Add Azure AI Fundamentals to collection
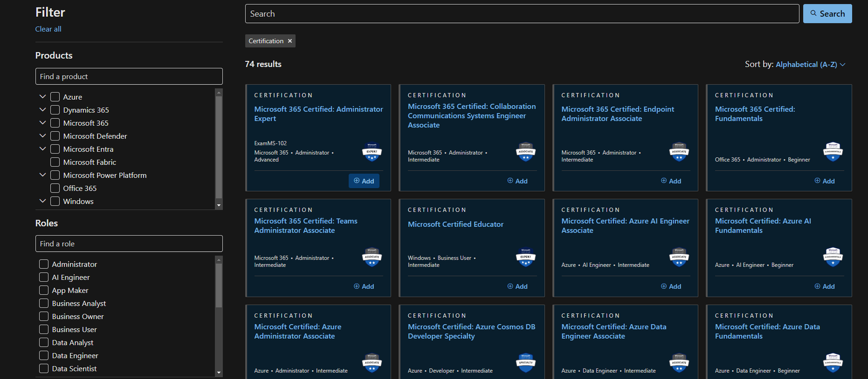 pos(825,286)
